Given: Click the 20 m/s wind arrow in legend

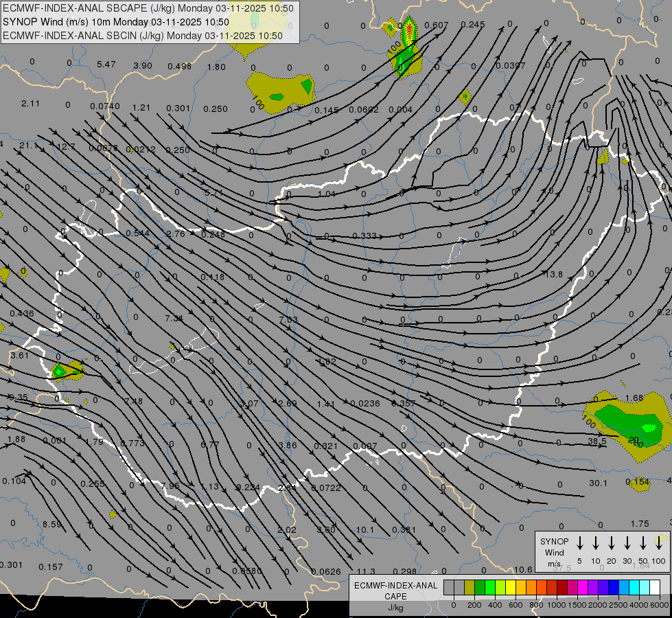Looking at the screenshot, I should (612, 543).
